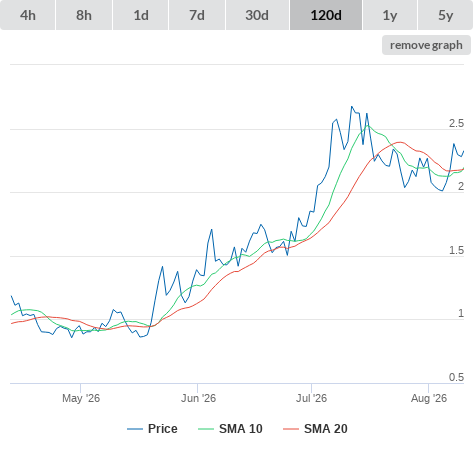The height and width of the screenshot is (455, 474).
Task: Click the May '26 axis label
Action: point(81,398)
